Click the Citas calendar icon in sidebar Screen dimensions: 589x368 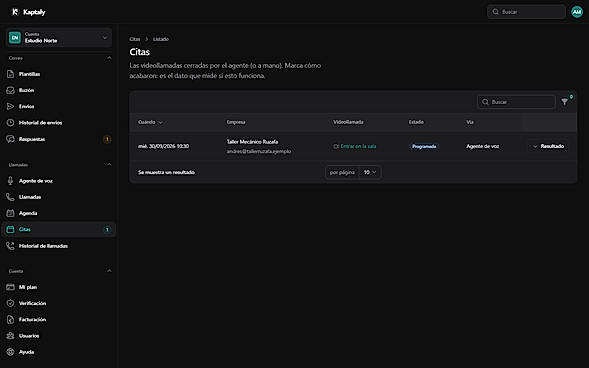point(11,229)
